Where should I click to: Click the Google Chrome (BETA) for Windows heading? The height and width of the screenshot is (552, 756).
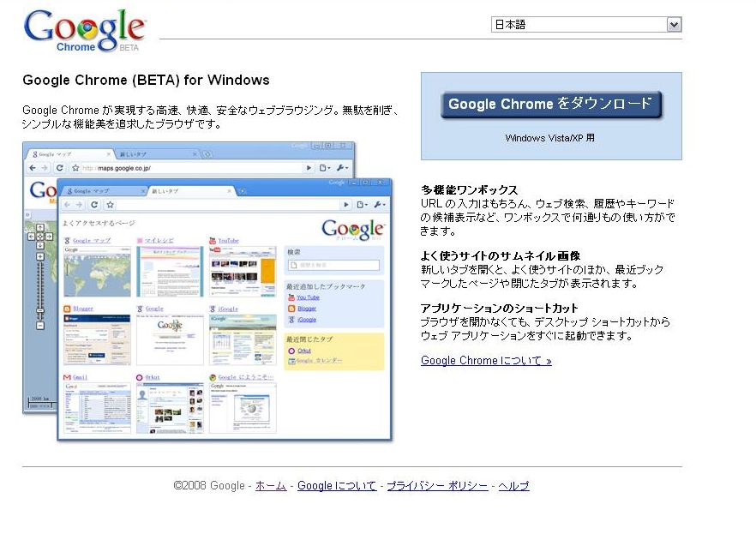[x=146, y=80]
